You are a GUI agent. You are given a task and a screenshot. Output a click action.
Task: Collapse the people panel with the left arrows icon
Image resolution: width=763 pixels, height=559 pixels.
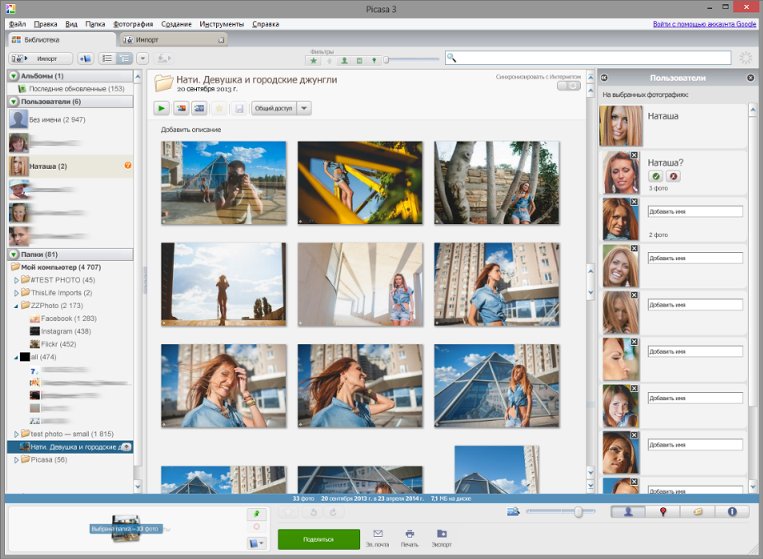[604, 78]
